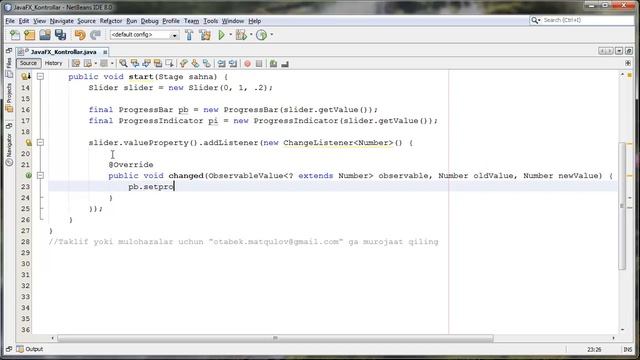The height and width of the screenshot is (360, 640).
Task: Click the Save All toolbar icon
Action: (x=60, y=35)
